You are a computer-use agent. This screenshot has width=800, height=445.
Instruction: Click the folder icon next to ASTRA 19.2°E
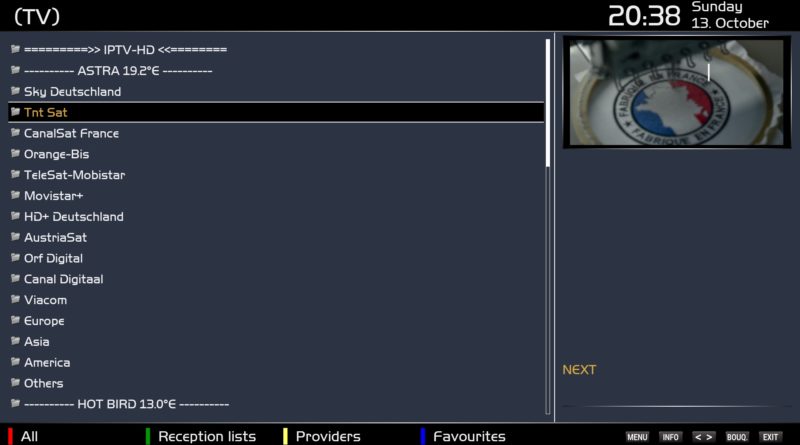(15, 70)
